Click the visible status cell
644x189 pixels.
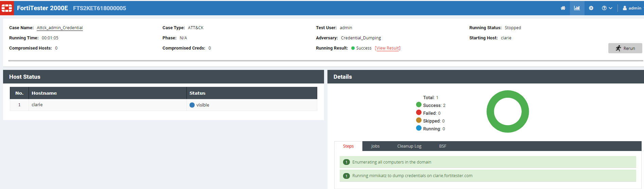pos(252,105)
